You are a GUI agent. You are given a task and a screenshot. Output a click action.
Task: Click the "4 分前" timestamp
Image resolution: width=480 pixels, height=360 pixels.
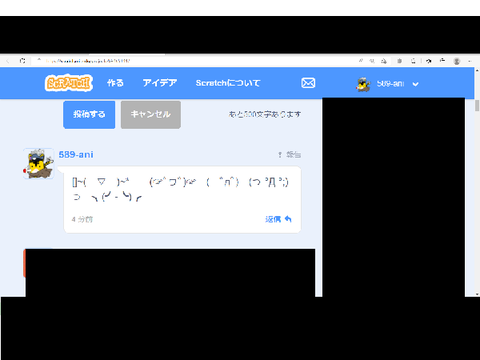click(x=82, y=219)
